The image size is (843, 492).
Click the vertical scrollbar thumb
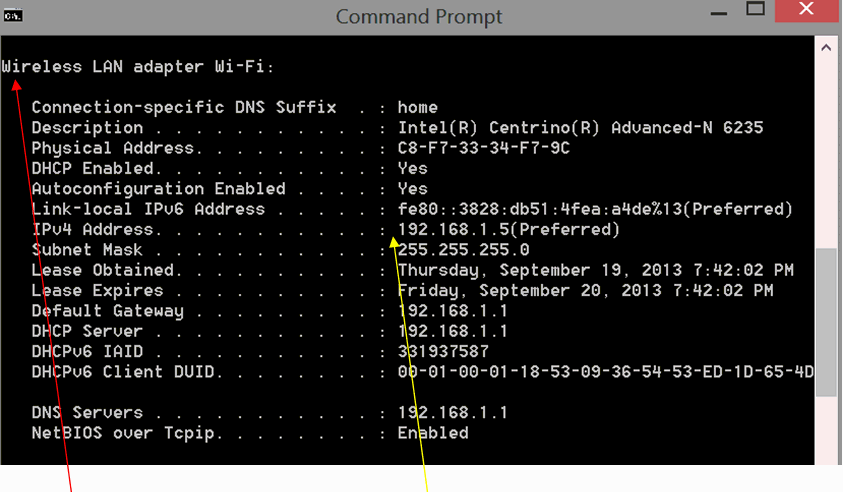click(x=826, y=323)
